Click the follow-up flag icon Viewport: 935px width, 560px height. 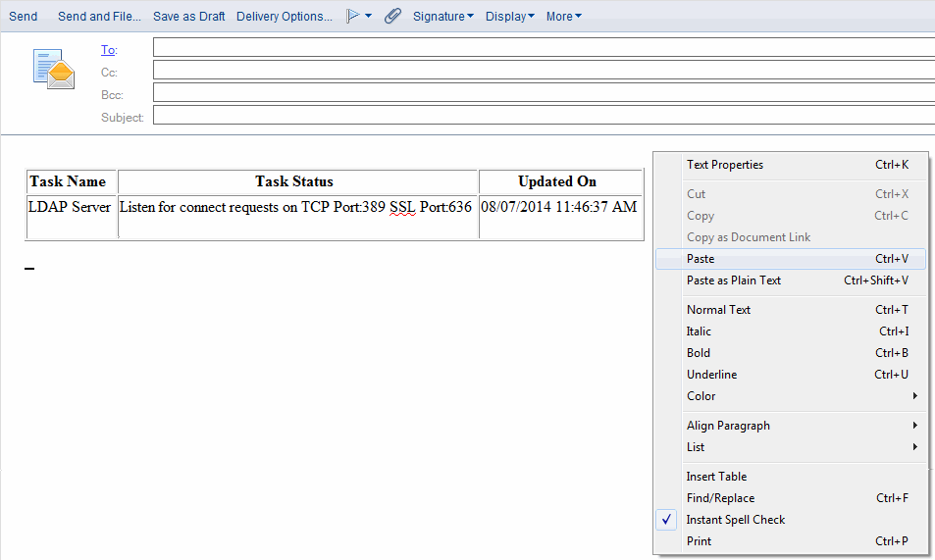point(353,17)
